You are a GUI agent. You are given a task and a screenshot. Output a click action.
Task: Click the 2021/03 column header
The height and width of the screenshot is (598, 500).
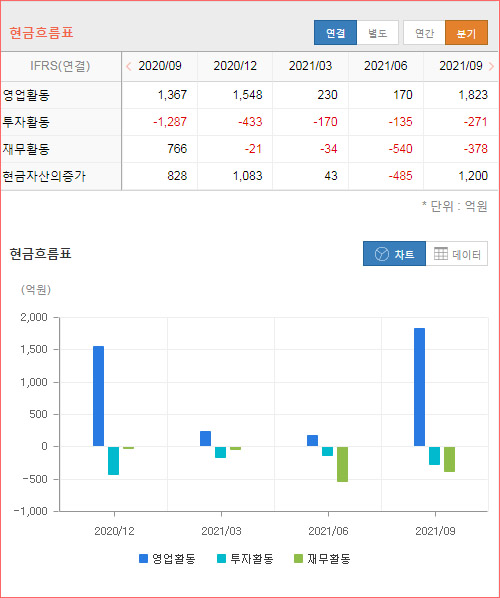coord(310,66)
